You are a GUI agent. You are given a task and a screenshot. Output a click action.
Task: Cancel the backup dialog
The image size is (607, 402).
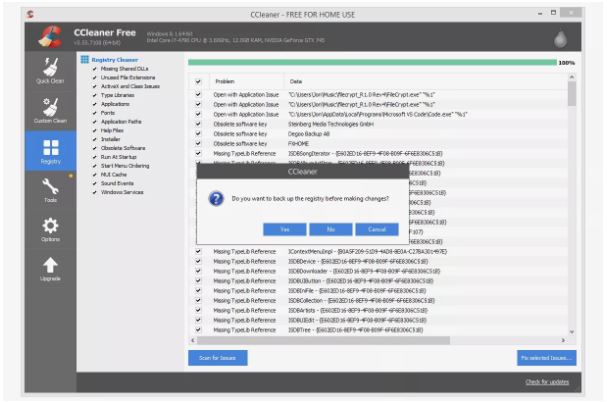(377, 229)
